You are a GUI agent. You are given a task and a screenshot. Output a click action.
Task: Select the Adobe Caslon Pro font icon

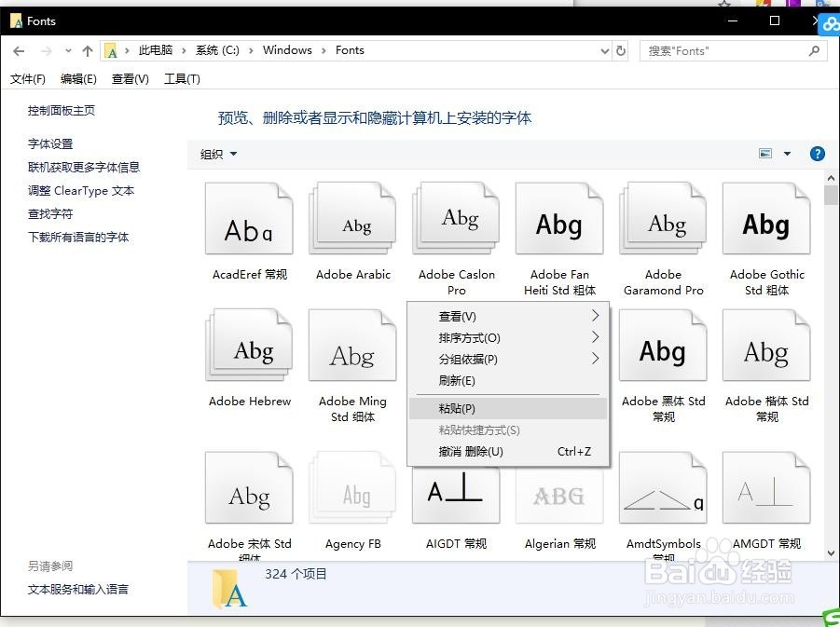pyautogui.click(x=456, y=218)
